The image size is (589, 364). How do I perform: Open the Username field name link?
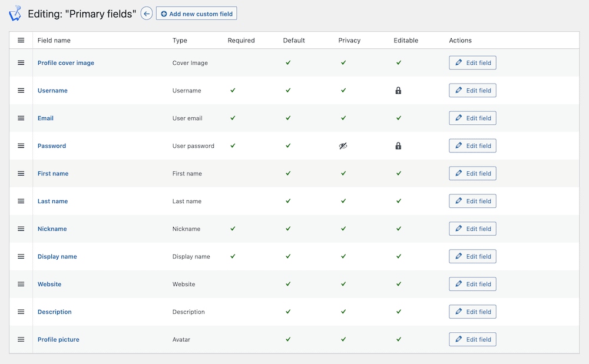point(52,91)
